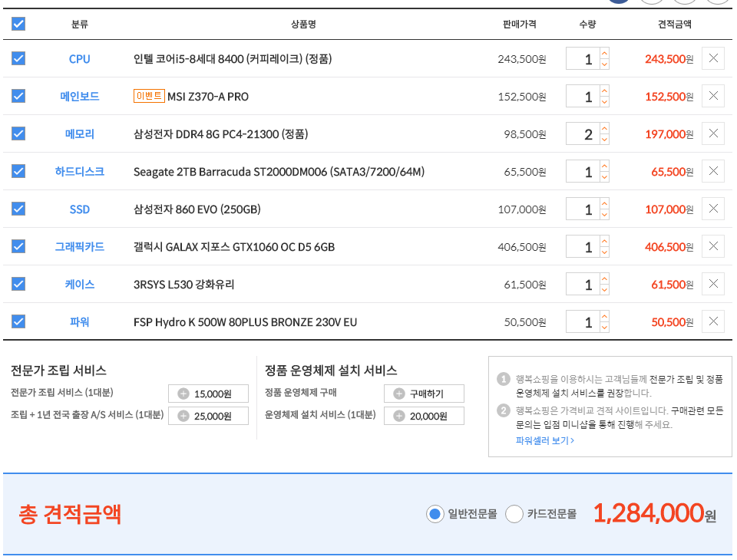Click product name 갤럭시 GALAX 지포스 GTX1060
Image resolution: width=737 pixels, height=560 pixels.
pos(234,247)
